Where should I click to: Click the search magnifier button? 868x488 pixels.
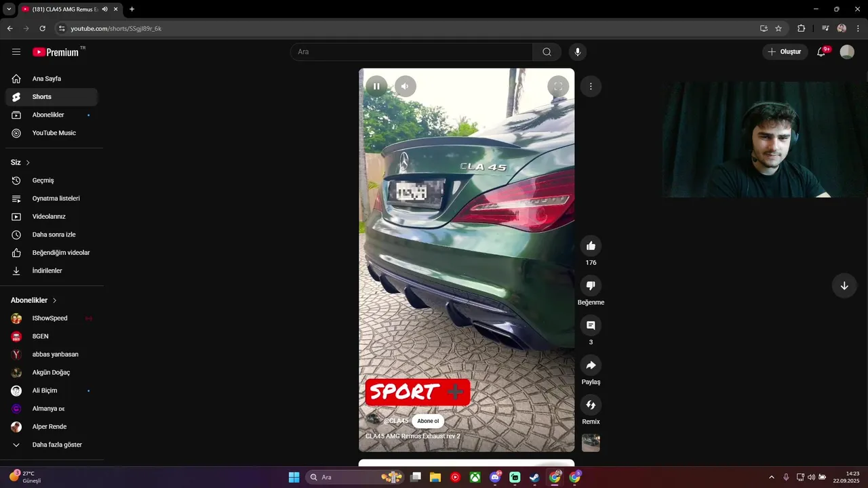click(547, 52)
